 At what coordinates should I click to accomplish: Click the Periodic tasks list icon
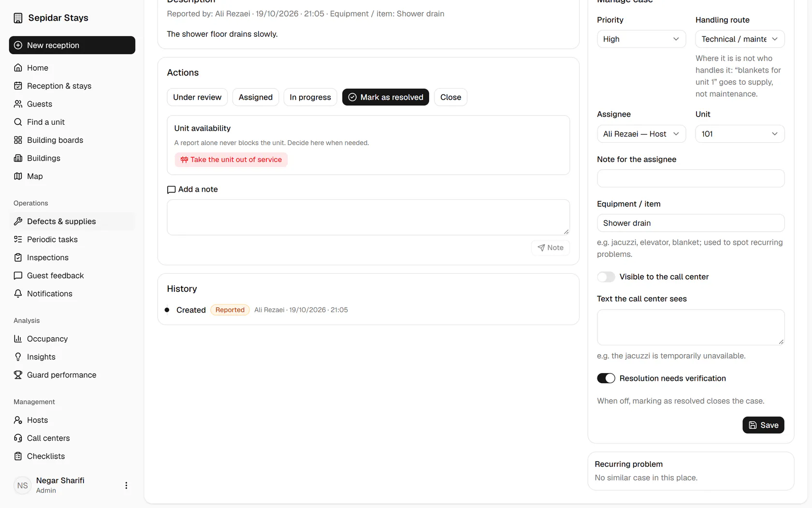click(18, 239)
